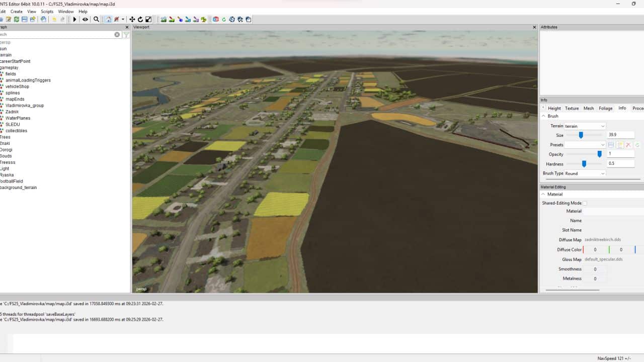Viewport: 644px width, 362px height.
Task: Activate the foliage paint mode icon
Action: point(204,20)
